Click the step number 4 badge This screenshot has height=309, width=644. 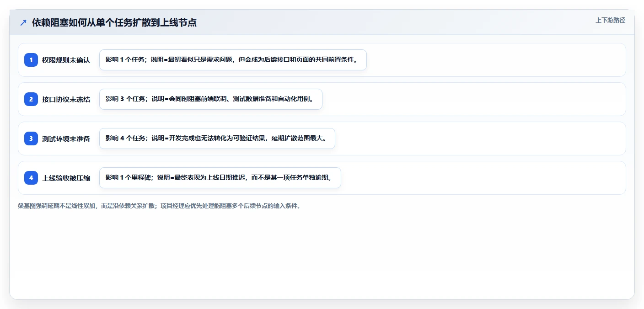[x=31, y=178]
